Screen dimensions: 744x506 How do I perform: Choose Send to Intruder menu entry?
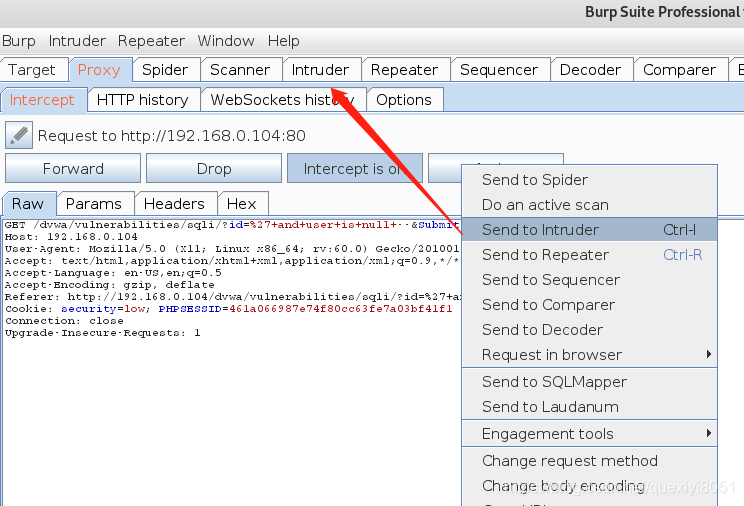[x=589, y=230]
